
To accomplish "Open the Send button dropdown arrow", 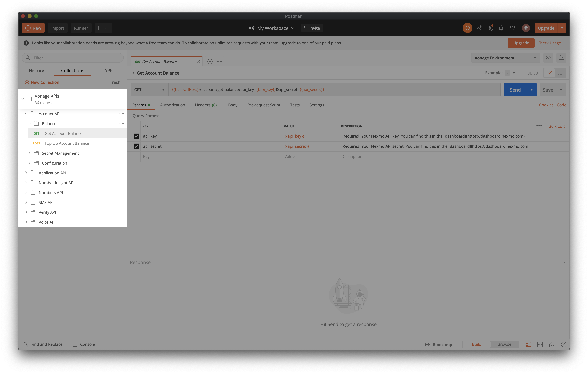I will (x=531, y=90).
